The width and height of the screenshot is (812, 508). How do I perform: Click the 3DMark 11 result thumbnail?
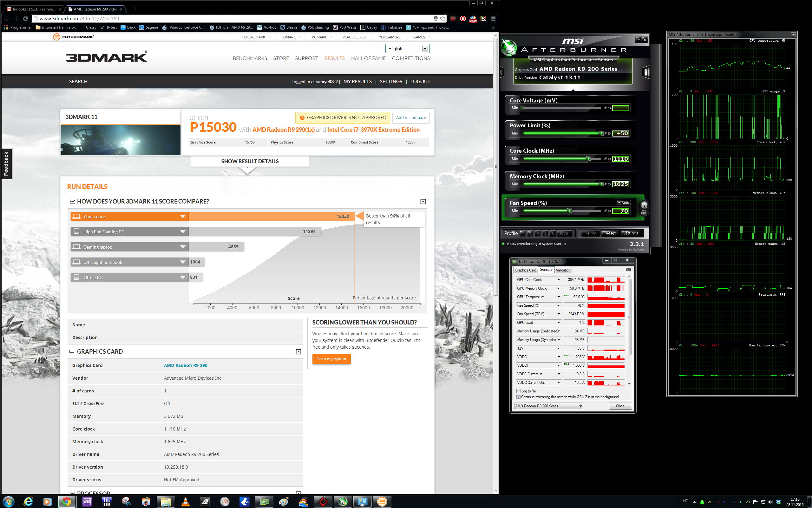pos(121,140)
